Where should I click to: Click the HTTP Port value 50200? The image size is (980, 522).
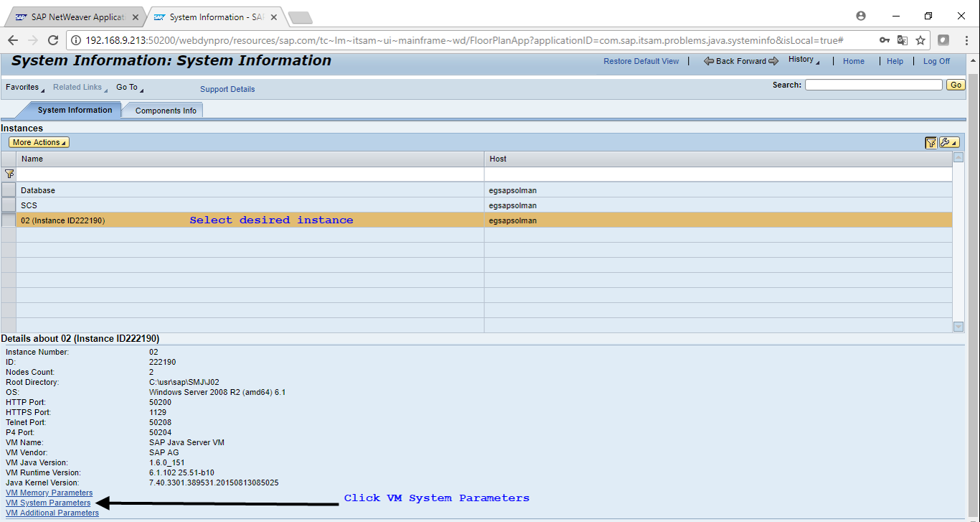160,402
